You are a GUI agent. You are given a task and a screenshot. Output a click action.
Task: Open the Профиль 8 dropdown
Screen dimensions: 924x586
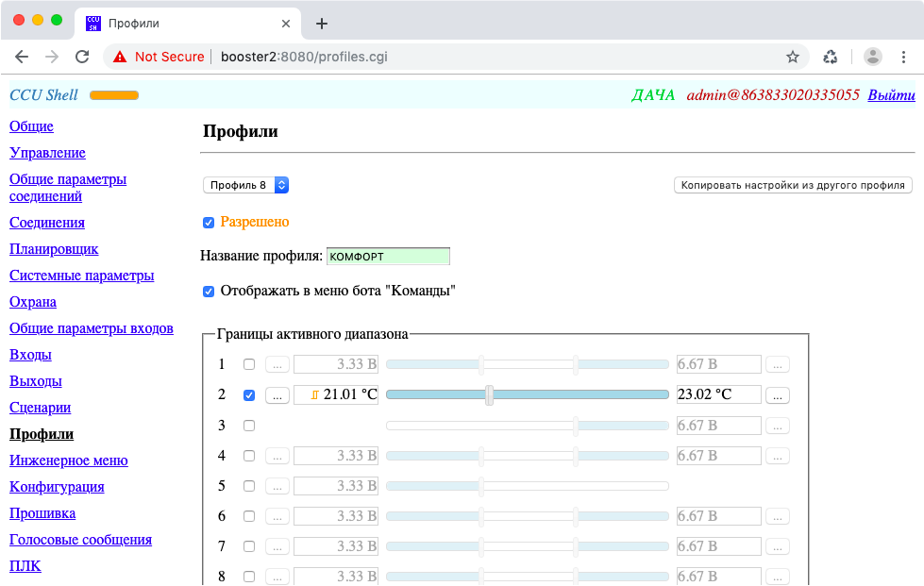(x=245, y=185)
